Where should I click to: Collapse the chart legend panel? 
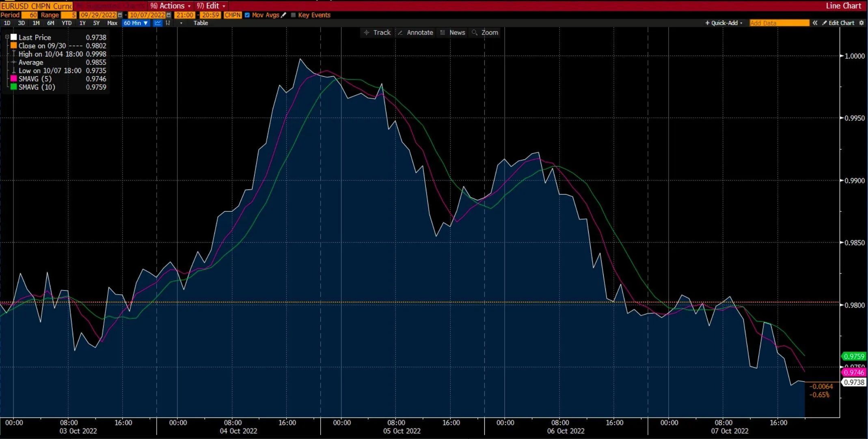tap(7, 37)
